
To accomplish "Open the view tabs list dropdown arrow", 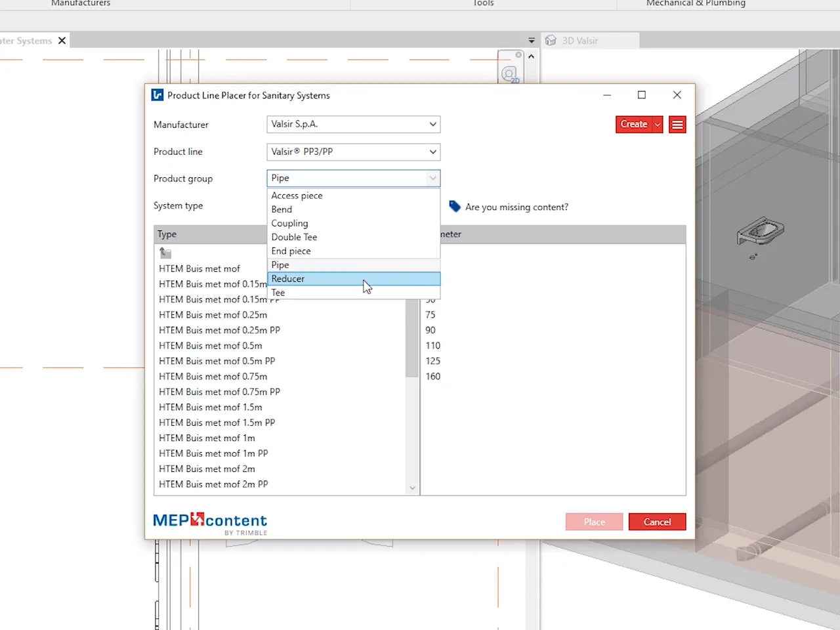I will pos(532,41).
